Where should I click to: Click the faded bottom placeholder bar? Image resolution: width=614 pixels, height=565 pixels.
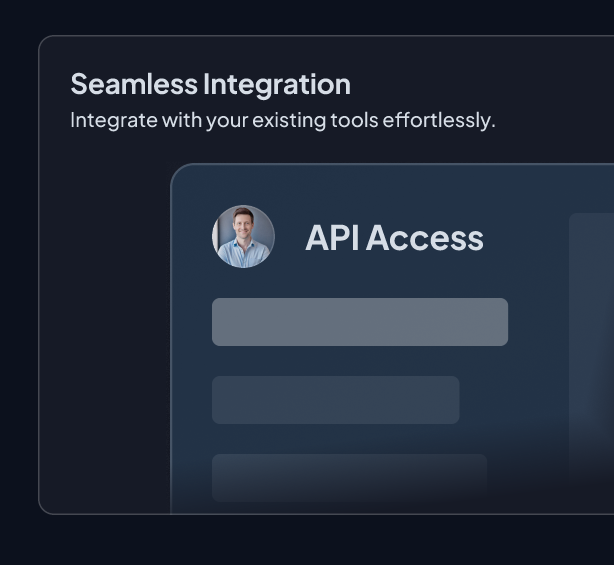tap(349, 477)
